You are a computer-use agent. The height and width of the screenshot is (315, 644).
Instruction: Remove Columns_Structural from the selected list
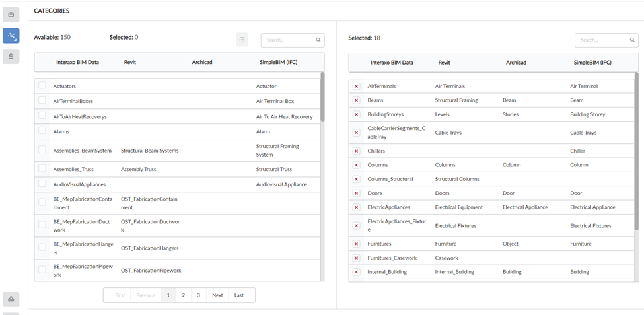tap(357, 179)
